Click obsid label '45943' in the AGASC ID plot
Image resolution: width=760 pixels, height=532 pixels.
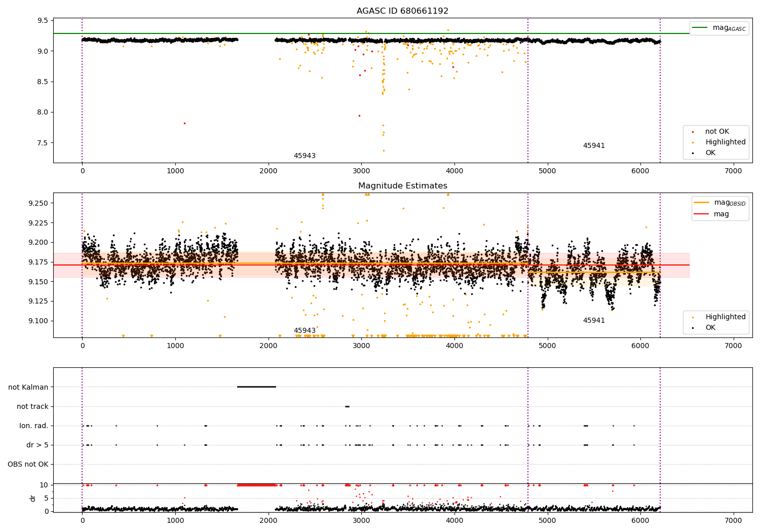(x=305, y=156)
